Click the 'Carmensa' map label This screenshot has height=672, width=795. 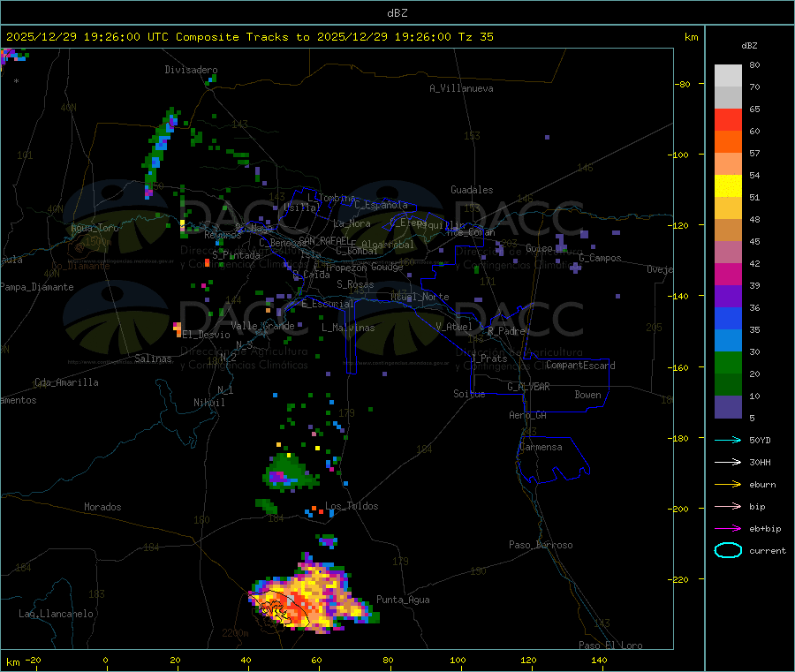click(x=541, y=447)
